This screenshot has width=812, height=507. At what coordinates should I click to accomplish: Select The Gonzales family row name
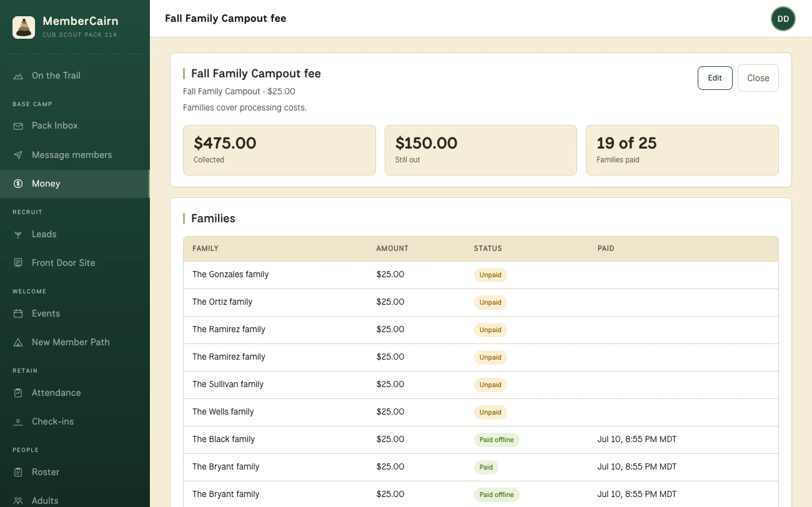(x=230, y=275)
